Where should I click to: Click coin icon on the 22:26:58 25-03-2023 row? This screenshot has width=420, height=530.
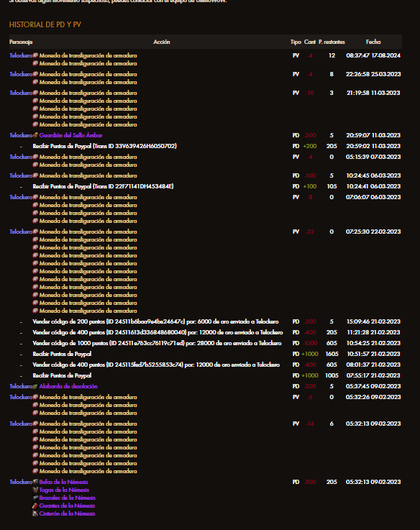(35, 74)
